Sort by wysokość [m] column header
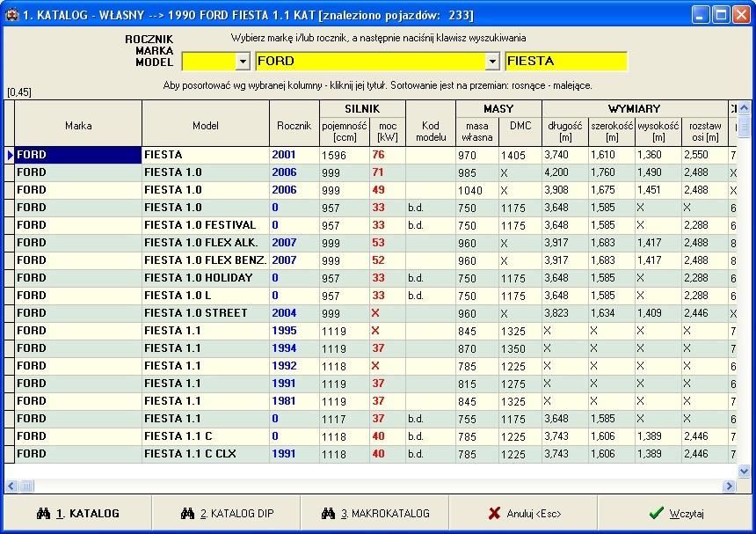 click(x=658, y=131)
